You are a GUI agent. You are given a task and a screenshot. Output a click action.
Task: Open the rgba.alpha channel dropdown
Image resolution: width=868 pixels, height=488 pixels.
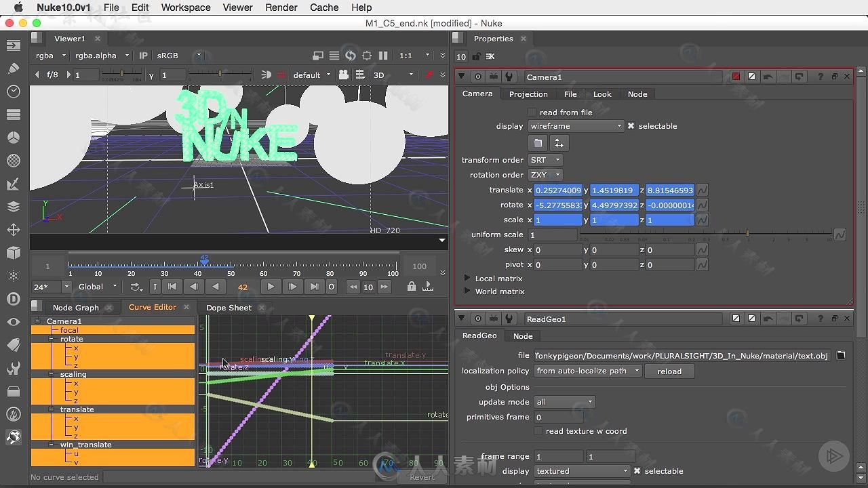(x=102, y=56)
